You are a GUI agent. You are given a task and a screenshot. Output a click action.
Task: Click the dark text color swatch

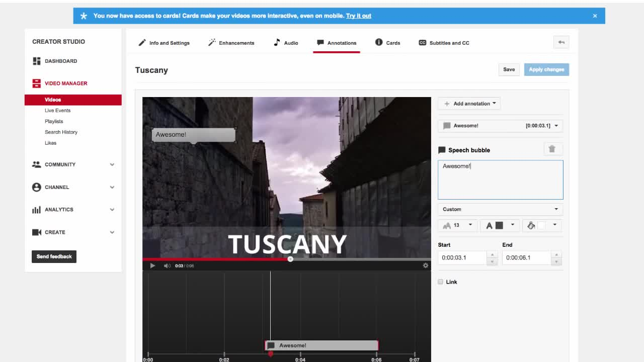point(499,225)
